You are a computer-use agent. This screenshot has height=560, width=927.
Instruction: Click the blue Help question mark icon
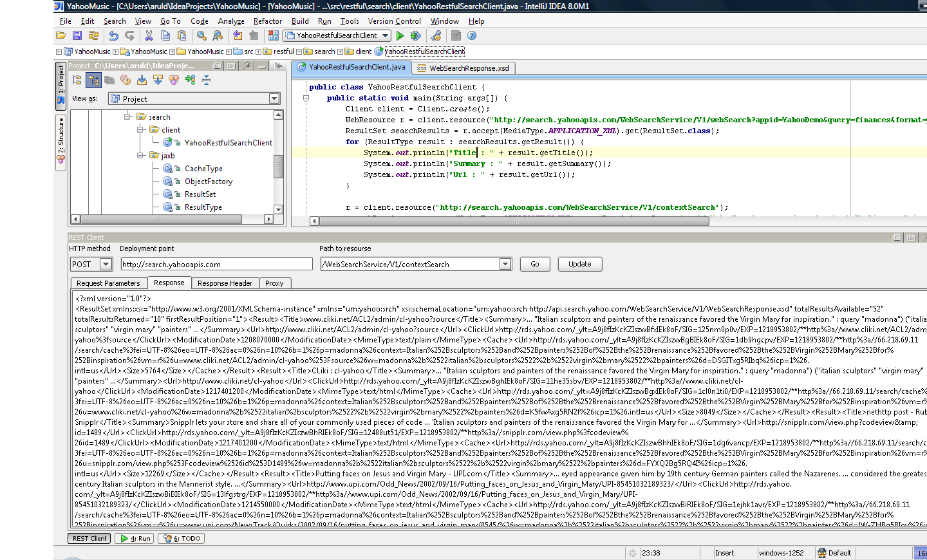point(472,36)
